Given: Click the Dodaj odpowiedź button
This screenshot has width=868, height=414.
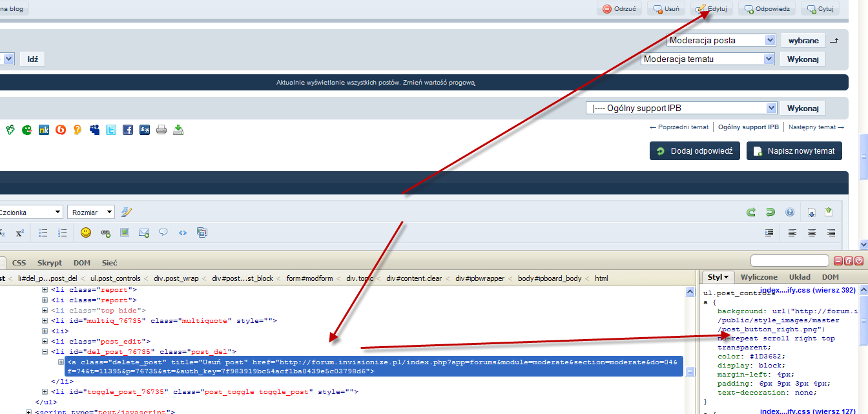Looking at the screenshot, I should point(695,151).
